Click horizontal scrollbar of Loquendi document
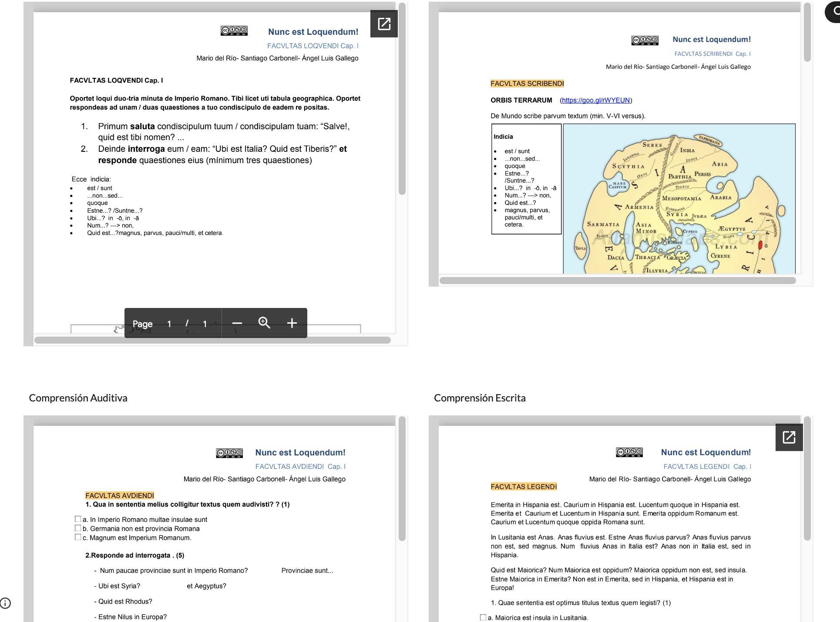The height and width of the screenshot is (622, 840). (x=212, y=340)
